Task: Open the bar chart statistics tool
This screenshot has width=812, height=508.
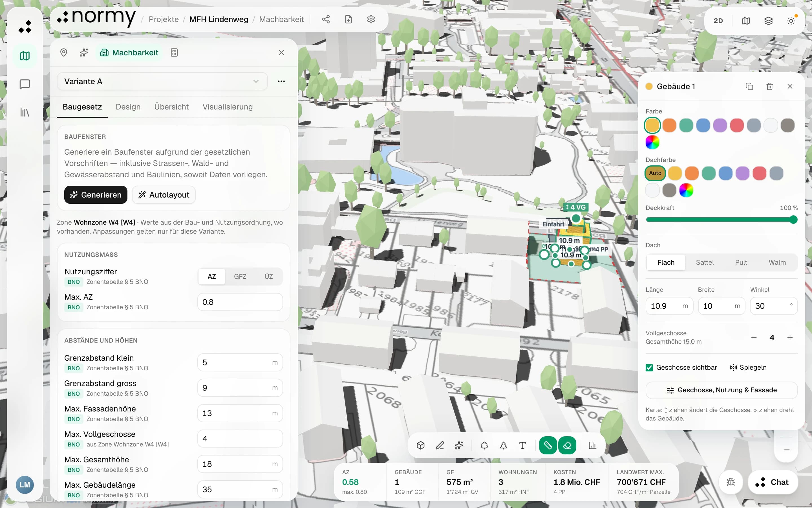Action: (592, 446)
